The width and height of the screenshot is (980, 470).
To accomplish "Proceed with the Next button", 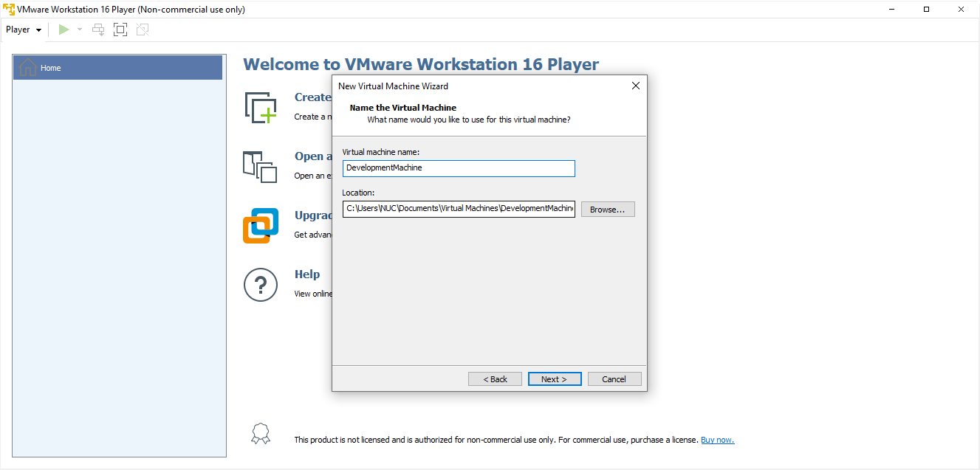I will [x=555, y=379].
